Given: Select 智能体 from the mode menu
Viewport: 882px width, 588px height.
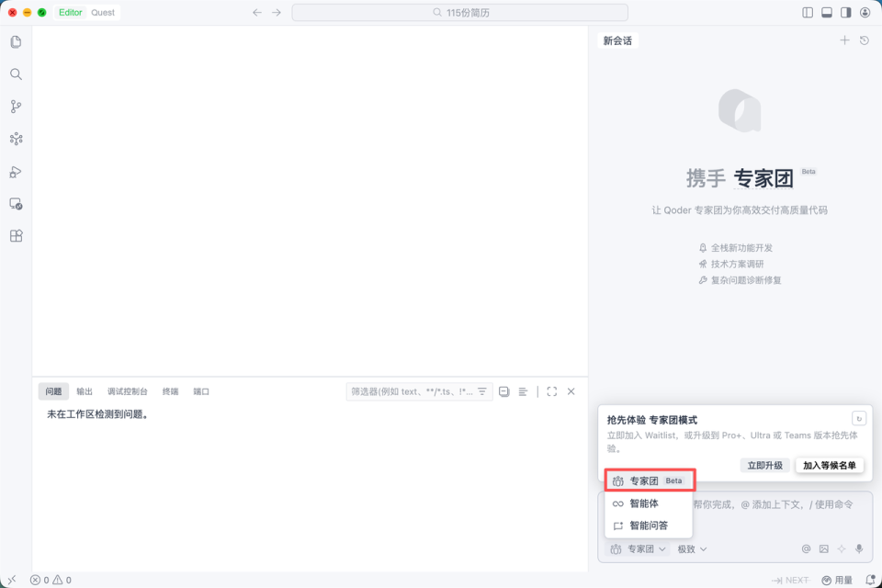Looking at the screenshot, I should click(643, 503).
